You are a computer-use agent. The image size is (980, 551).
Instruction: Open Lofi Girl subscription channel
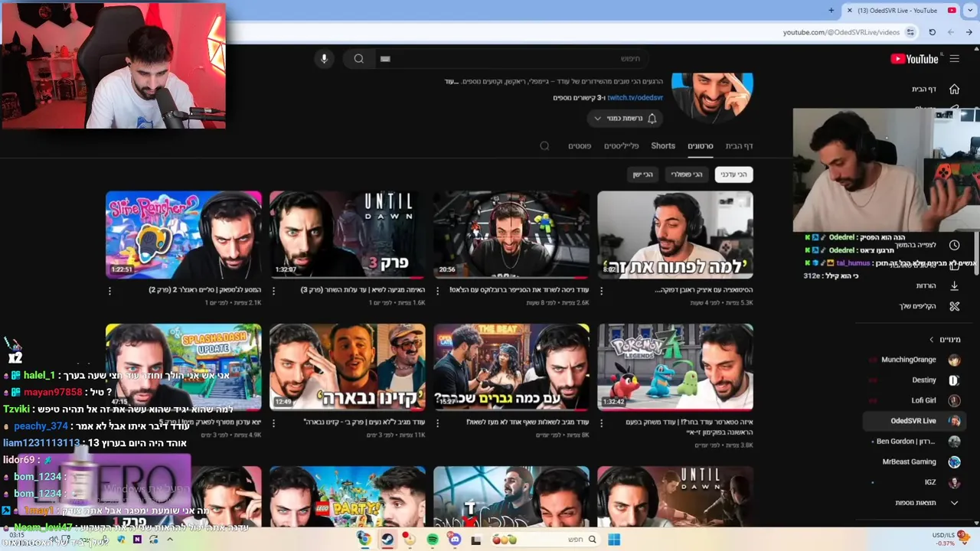915,400
